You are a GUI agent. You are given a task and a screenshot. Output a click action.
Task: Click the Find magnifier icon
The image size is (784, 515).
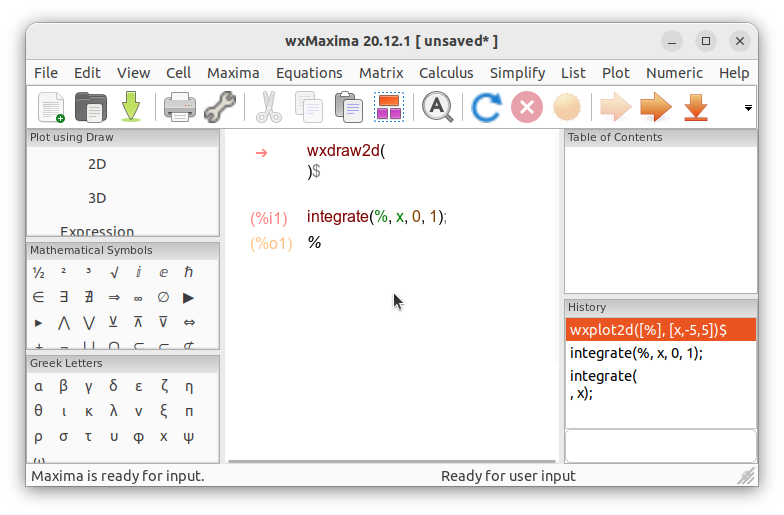(x=438, y=107)
